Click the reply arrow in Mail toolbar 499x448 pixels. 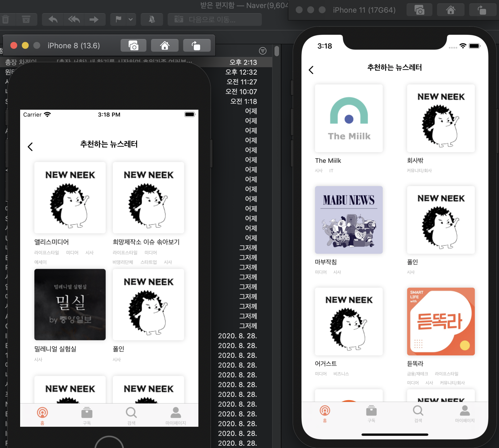click(53, 20)
